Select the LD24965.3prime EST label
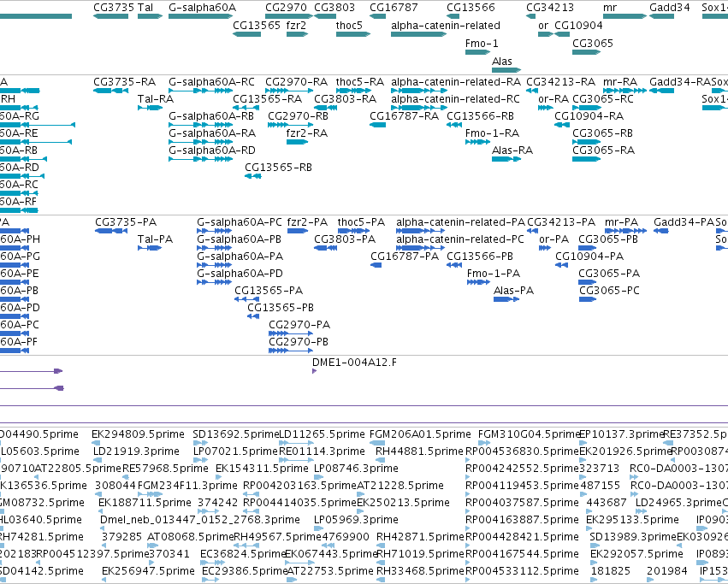Screen dimensions: 728x584 (x=678, y=503)
